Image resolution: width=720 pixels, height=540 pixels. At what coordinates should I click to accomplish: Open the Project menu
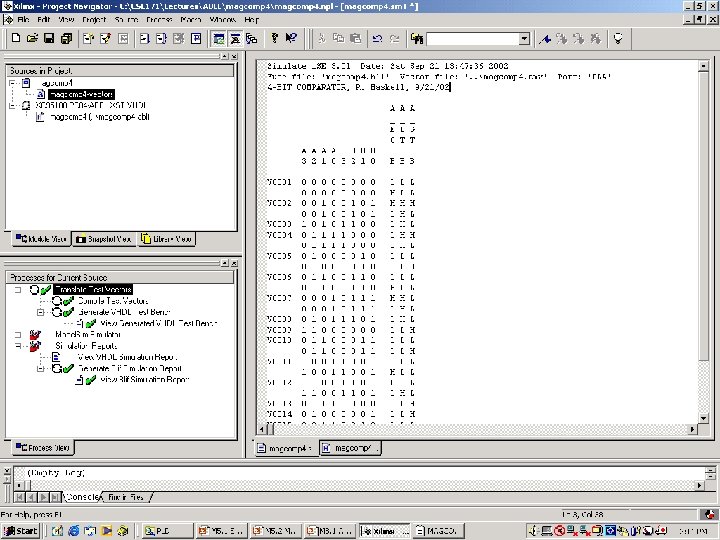(x=94, y=20)
